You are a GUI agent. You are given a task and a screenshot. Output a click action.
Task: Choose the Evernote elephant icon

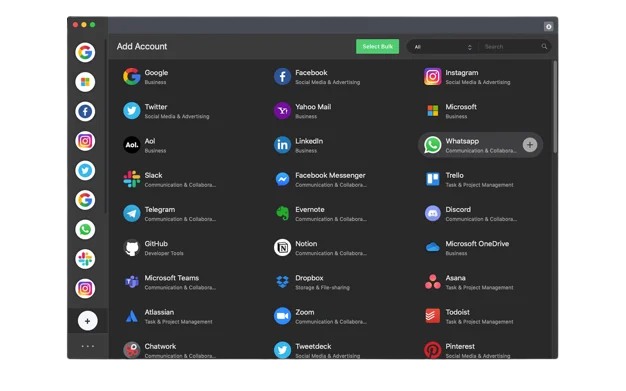(x=282, y=213)
